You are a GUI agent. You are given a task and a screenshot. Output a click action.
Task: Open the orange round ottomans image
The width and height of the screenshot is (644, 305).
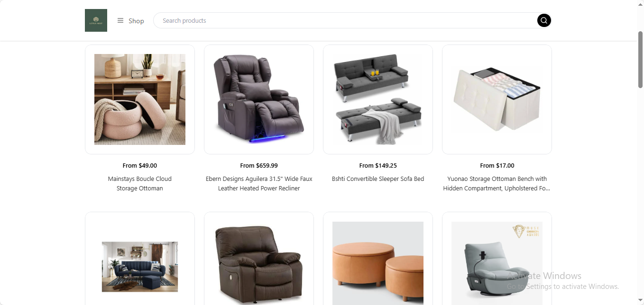378,263
